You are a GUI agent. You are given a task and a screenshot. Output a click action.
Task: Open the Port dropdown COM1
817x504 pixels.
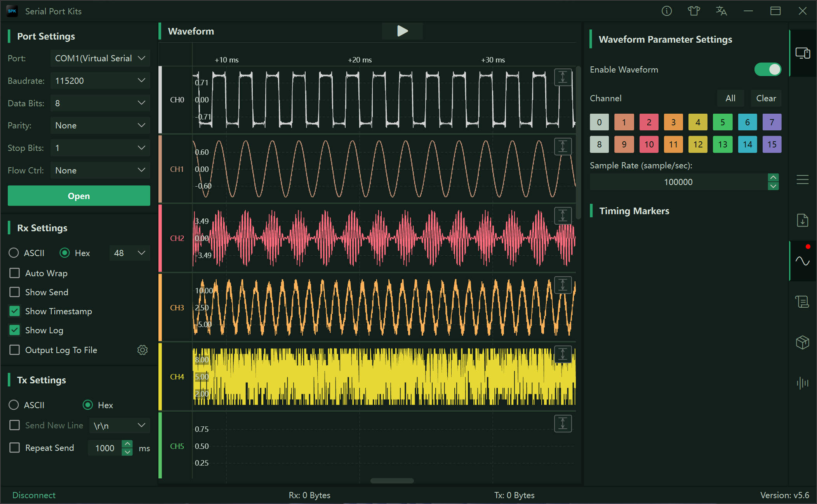(100, 58)
